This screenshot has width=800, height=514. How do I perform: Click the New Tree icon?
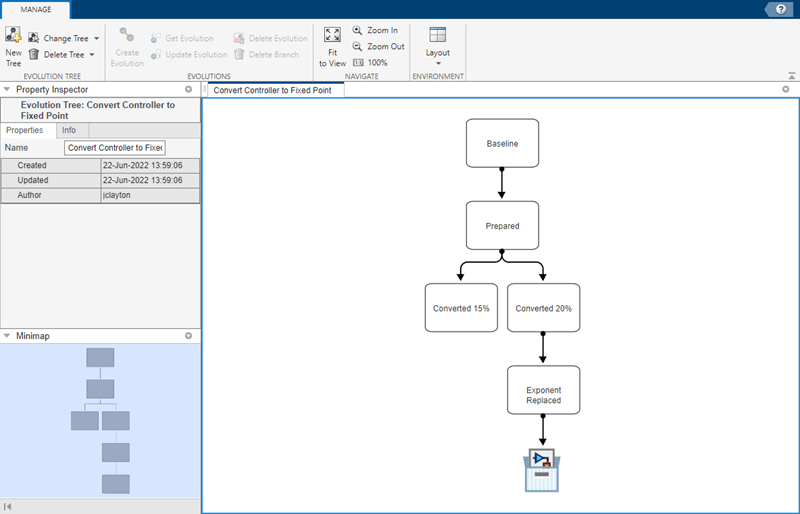[13, 35]
